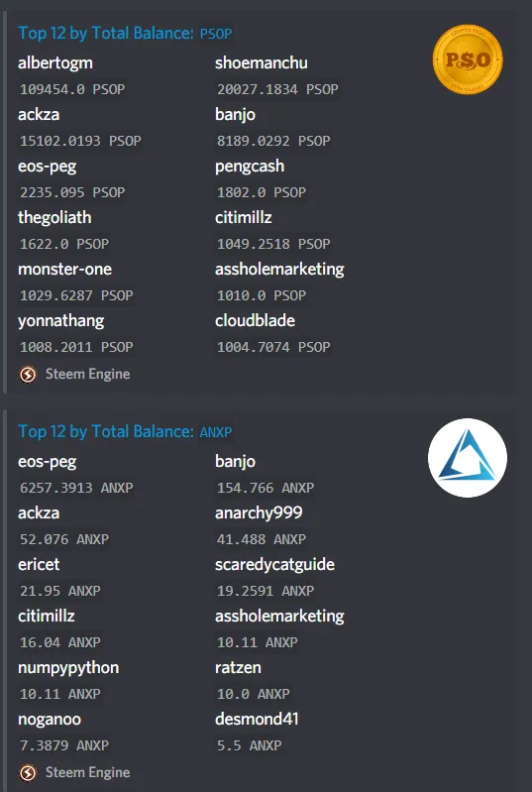Click the gold PSO coin thumbnail
The height and width of the screenshot is (792, 532).
[468, 59]
